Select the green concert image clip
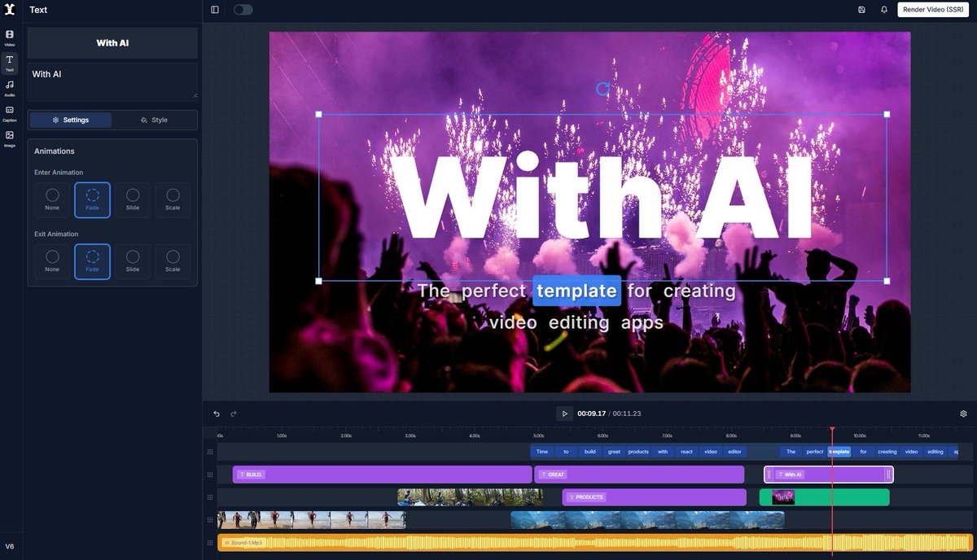The image size is (977, 560). click(824, 497)
